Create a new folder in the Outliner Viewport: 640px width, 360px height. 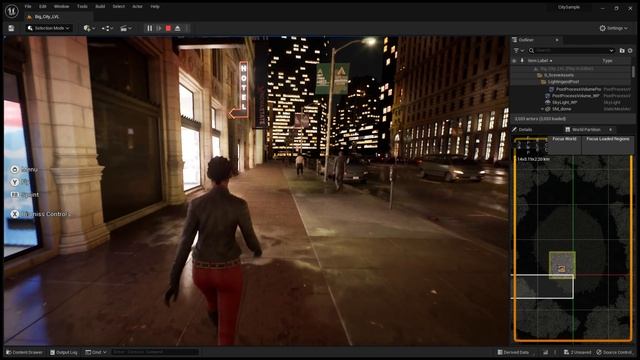click(622, 51)
